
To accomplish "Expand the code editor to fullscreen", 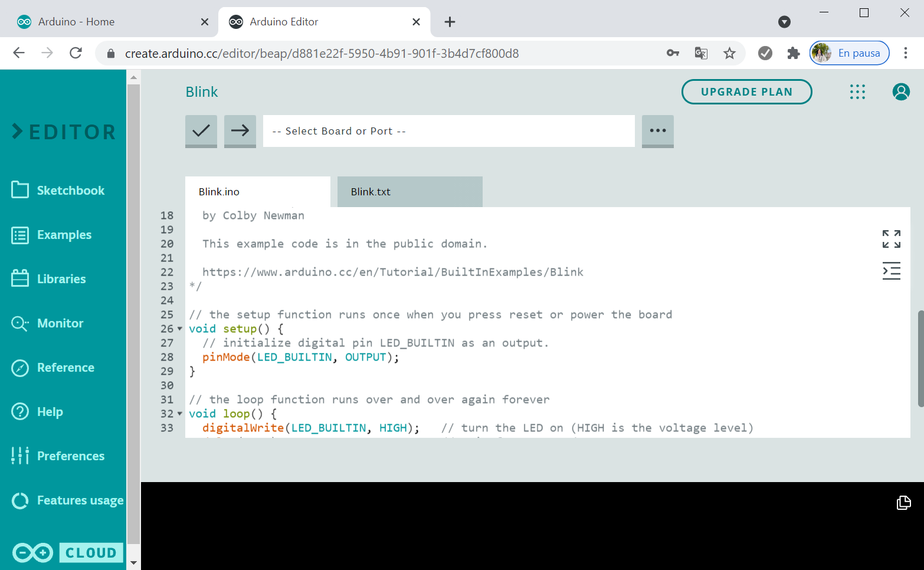I will (892, 238).
